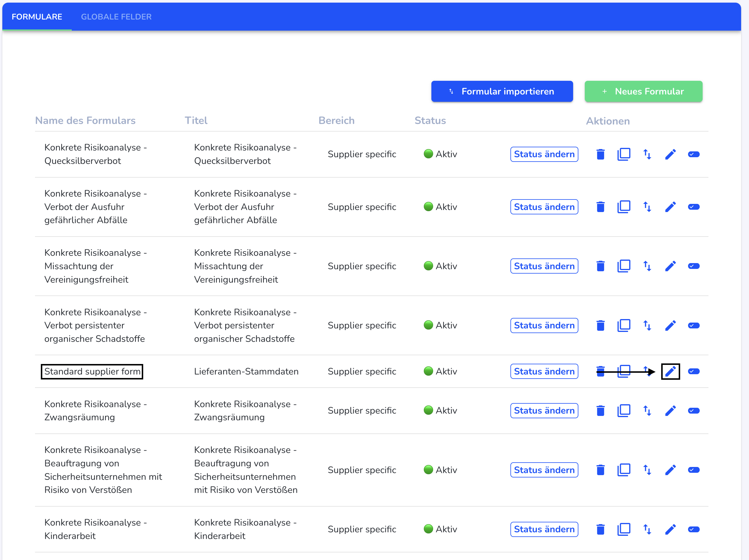Delete the Quecksilberverbot form via trash icon

(600, 154)
